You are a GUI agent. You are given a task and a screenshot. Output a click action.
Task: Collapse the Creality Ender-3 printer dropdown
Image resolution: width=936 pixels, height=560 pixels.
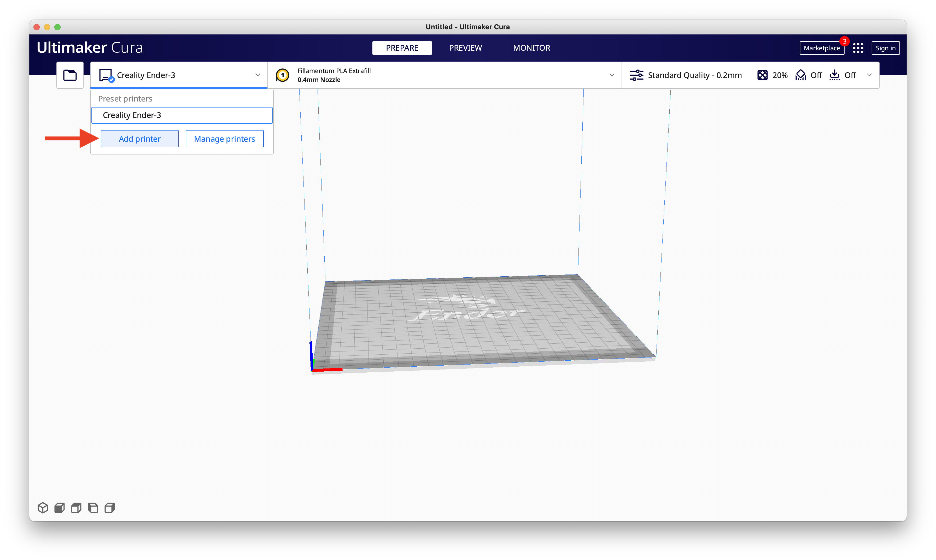(x=258, y=75)
